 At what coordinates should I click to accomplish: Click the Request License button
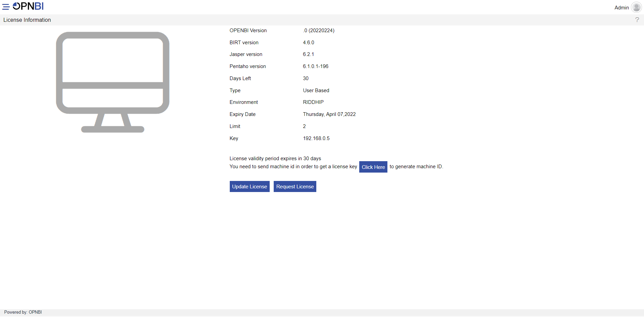point(295,187)
